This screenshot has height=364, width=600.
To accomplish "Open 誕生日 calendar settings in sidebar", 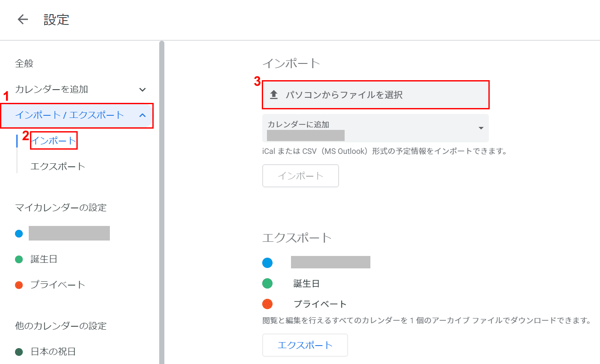I will [x=44, y=259].
